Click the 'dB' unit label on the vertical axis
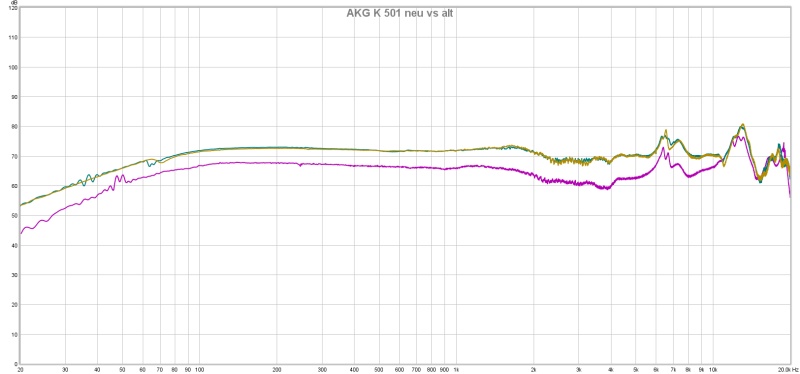The height and width of the screenshot is (374, 800). [14, 3]
